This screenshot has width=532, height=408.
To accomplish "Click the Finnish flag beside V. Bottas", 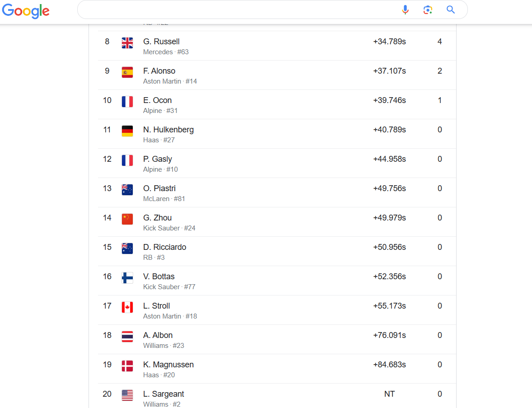I will click(x=127, y=278).
